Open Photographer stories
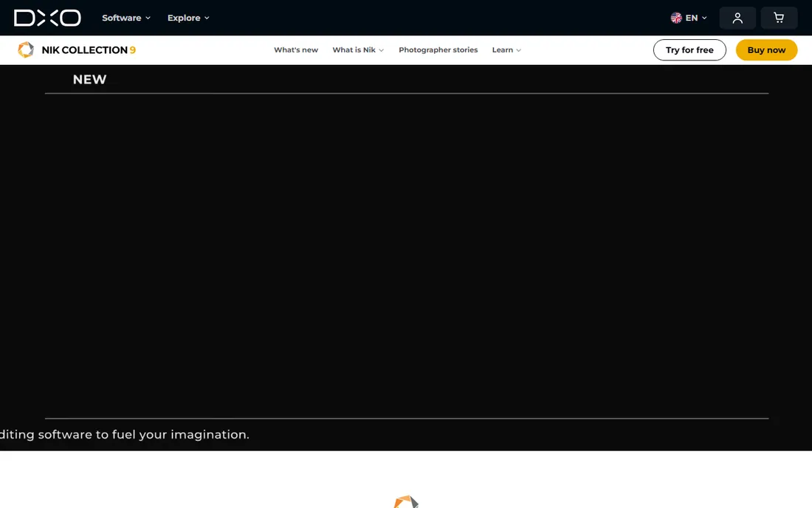 click(438, 49)
